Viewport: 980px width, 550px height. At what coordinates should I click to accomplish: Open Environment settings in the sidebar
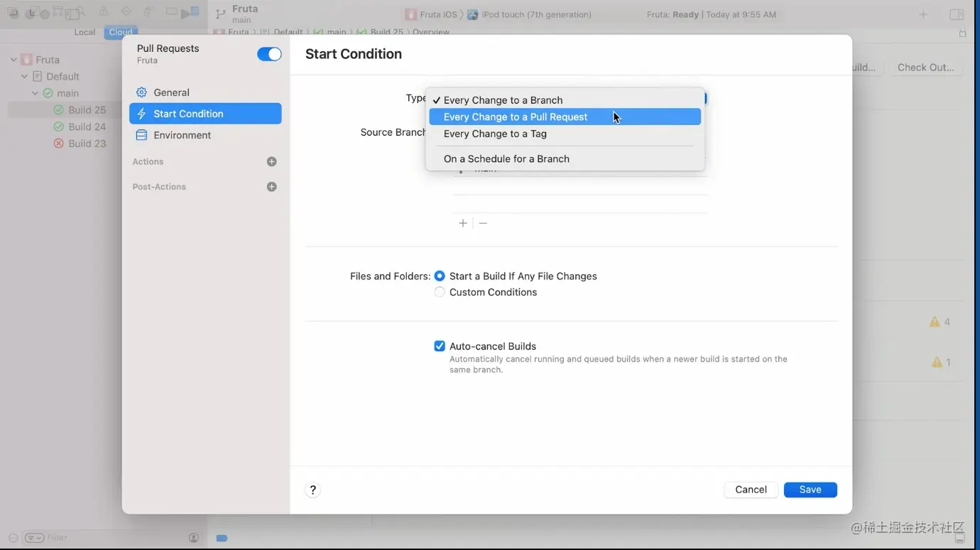205,135
